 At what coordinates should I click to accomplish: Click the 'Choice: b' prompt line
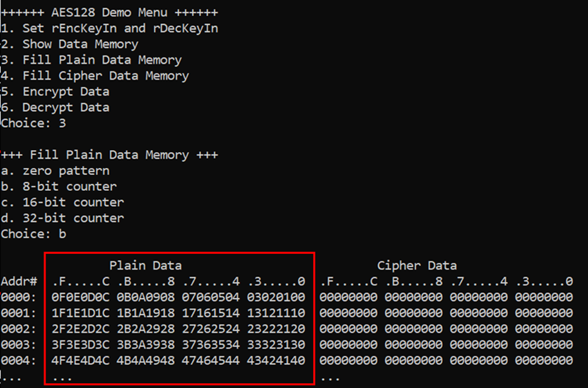pos(33,234)
